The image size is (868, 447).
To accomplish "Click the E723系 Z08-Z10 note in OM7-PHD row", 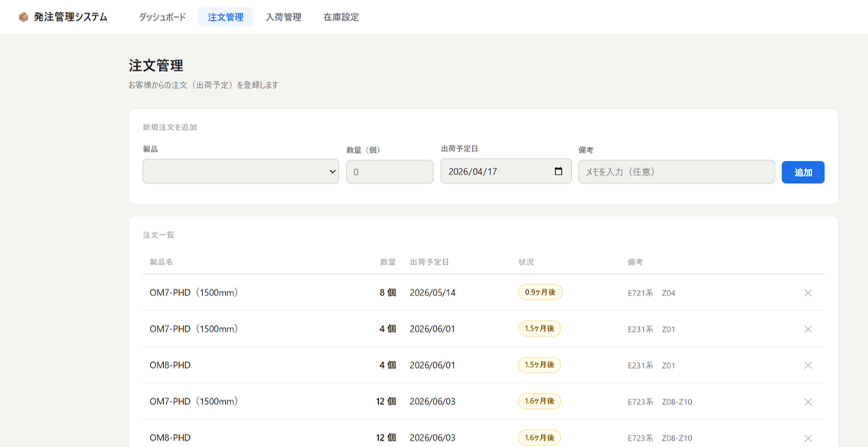I will (x=660, y=402).
